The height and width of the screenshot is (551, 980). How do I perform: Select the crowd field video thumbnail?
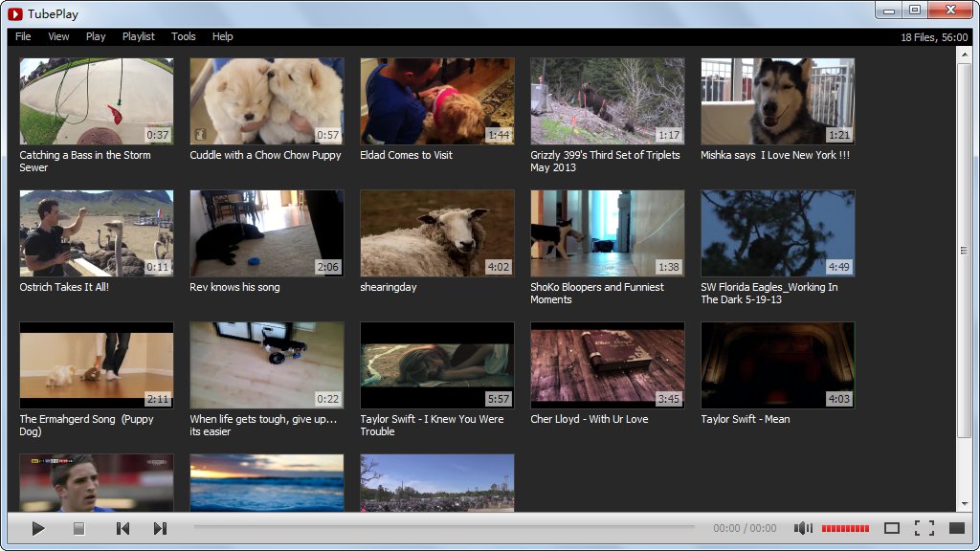pyautogui.click(x=436, y=483)
